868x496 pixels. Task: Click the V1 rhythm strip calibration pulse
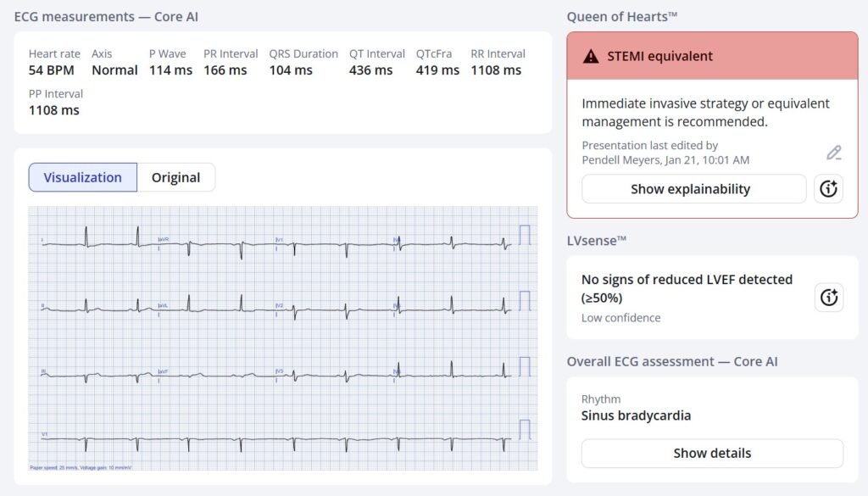[525, 429]
